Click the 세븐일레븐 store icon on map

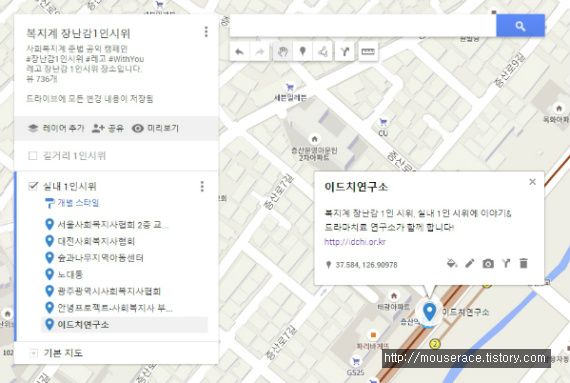click(x=290, y=87)
